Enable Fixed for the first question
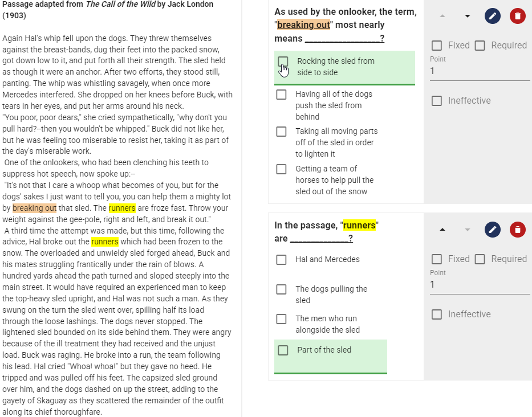Image resolution: width=532 pixels, height=417 pixels. (x=437, y=46)
